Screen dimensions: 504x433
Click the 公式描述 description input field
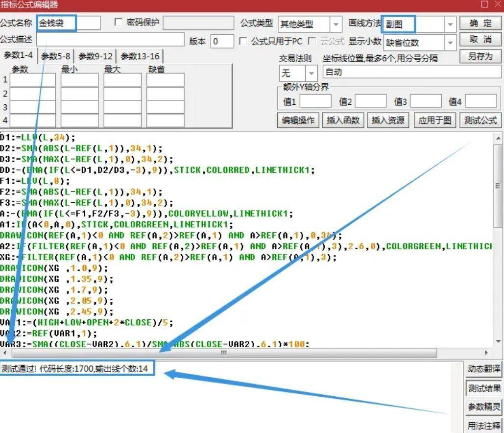[110, 40]
